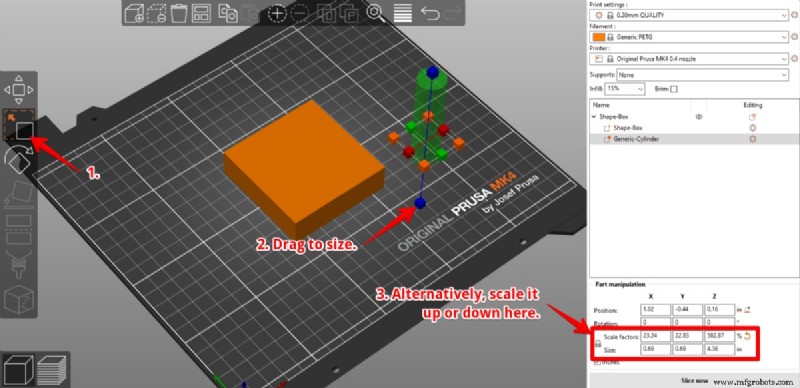Select the Seam painting tool at toolbar bottom
The width and height of the screenshot is (800, 388).
(x=19, y=300)
